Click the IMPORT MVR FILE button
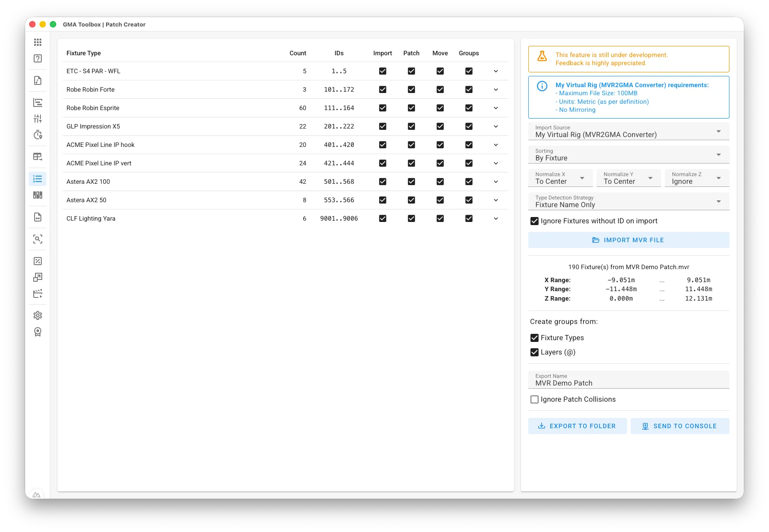 coord(628,240)
